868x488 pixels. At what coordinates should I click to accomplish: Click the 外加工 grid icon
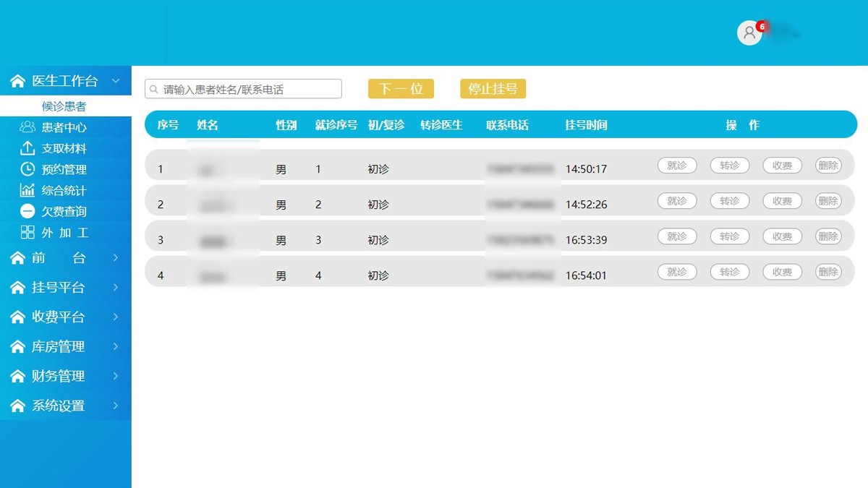tap(27, 232)
